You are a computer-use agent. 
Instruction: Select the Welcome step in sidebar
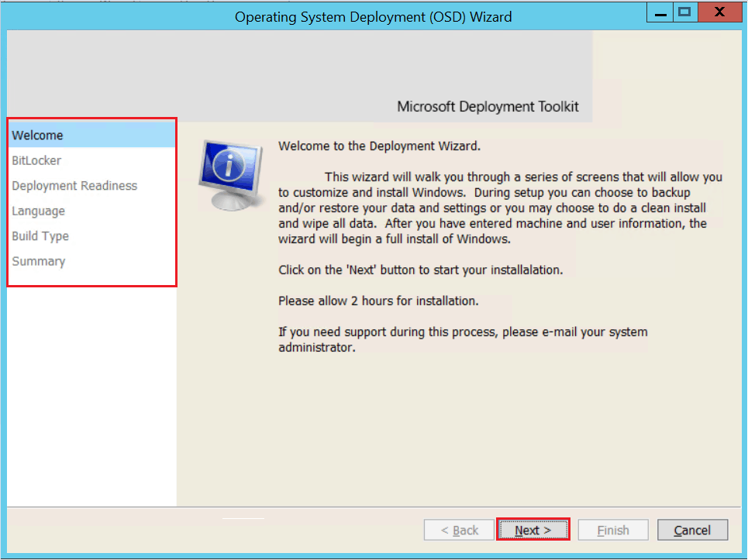coord(92,135)
